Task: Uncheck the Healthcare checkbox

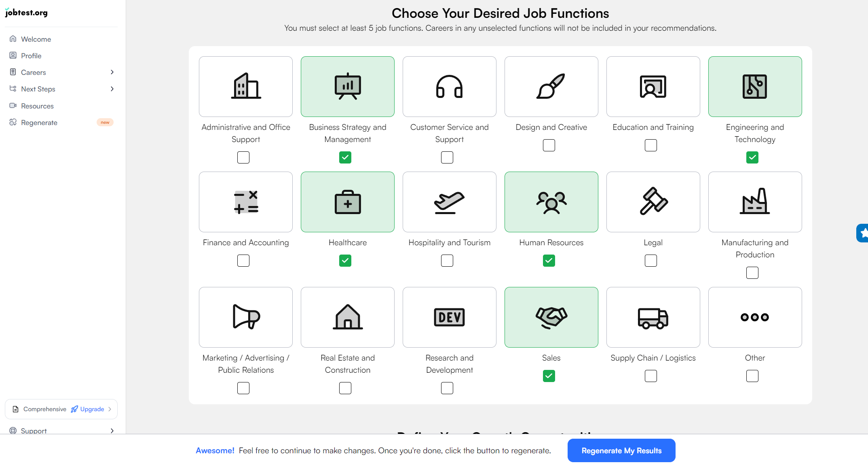Action: (345, 261)
